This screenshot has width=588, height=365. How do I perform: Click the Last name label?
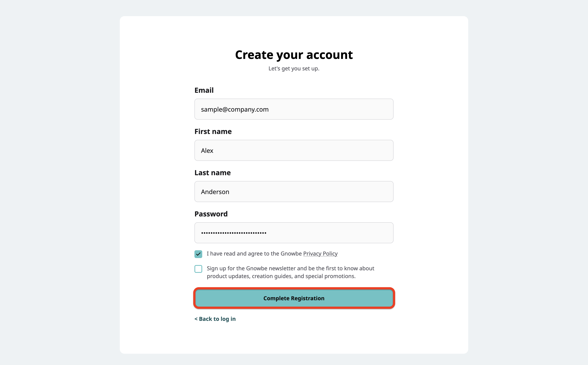pyautogui.click(x=212, y=173)
